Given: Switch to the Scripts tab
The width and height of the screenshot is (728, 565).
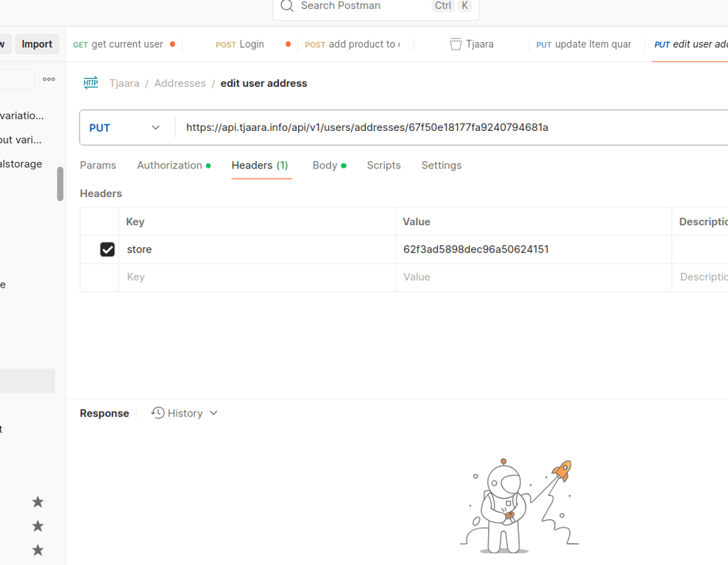Looking at the screenshot, I should click(384, 165).
